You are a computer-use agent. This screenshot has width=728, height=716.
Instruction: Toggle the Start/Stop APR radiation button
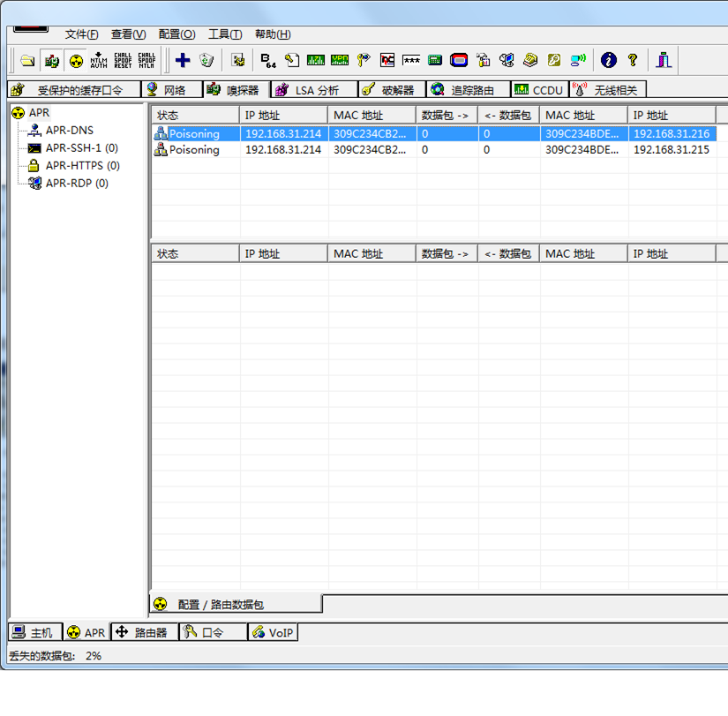[76, 60]
